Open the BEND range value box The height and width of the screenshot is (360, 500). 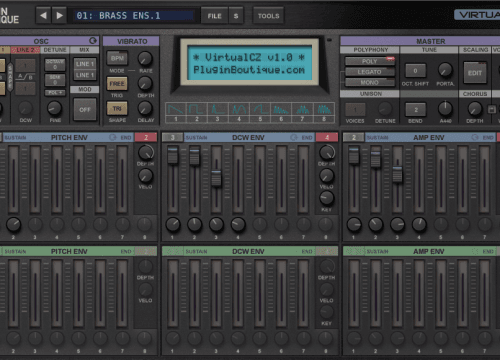tap(416, 110)
